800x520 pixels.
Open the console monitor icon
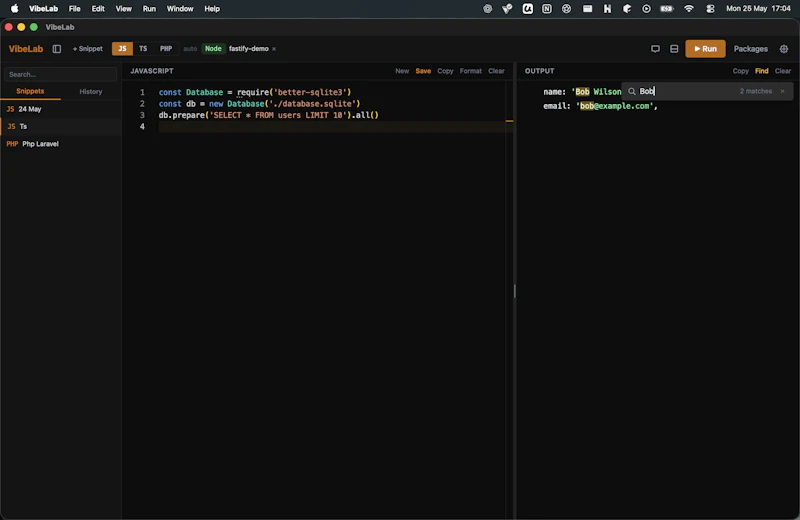655,49
